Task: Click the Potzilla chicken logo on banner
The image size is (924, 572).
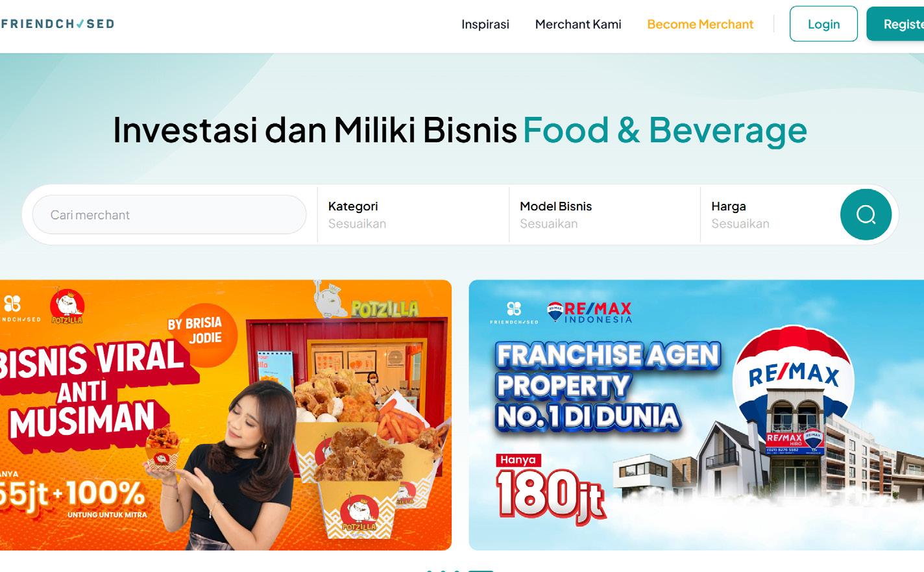Action: click(x=67, y=306)
